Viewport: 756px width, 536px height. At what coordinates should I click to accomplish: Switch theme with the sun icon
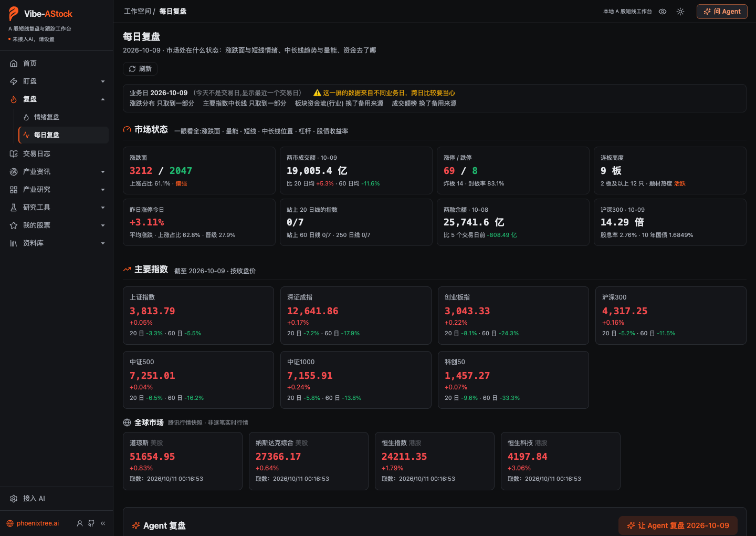[680, 12]
